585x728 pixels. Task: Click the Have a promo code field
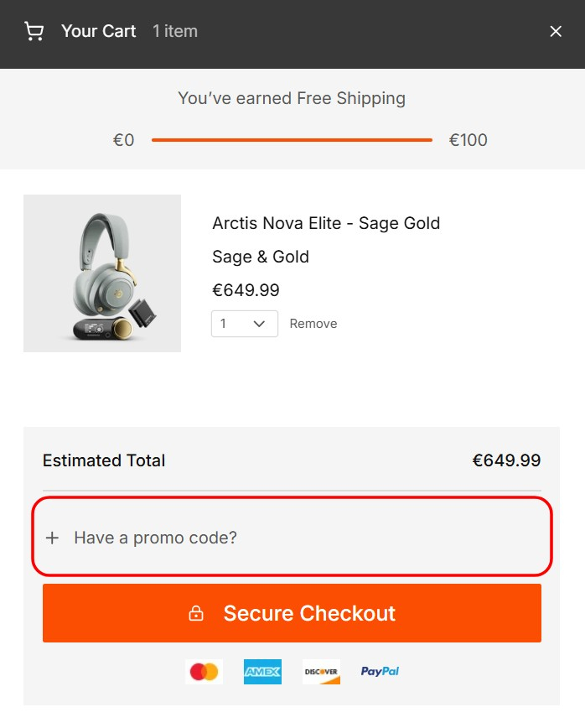[156, 537]
